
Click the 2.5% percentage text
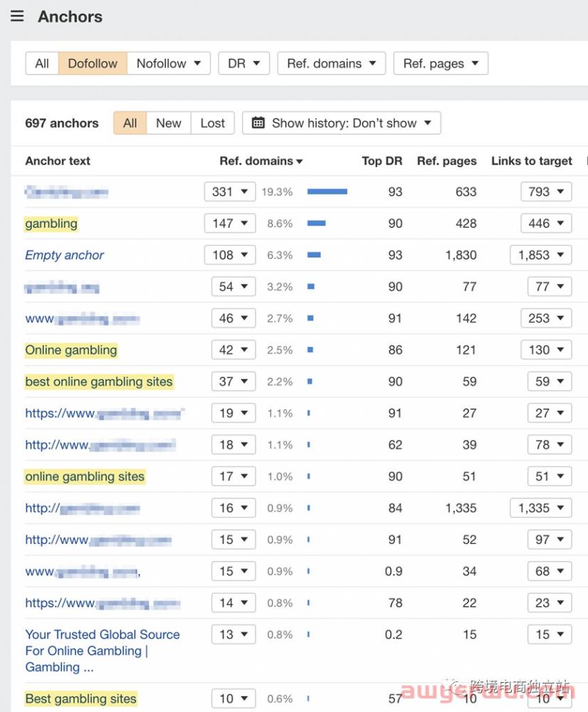[280, 350]
